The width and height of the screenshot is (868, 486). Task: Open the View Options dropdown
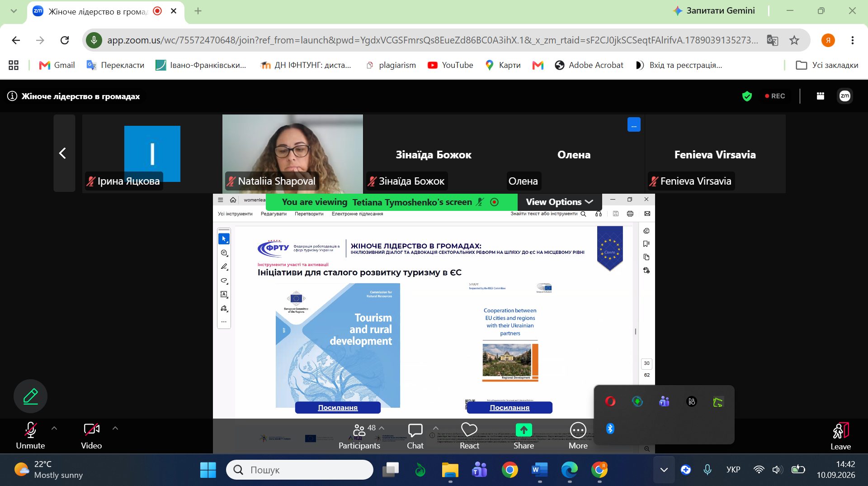pos(559,202)
